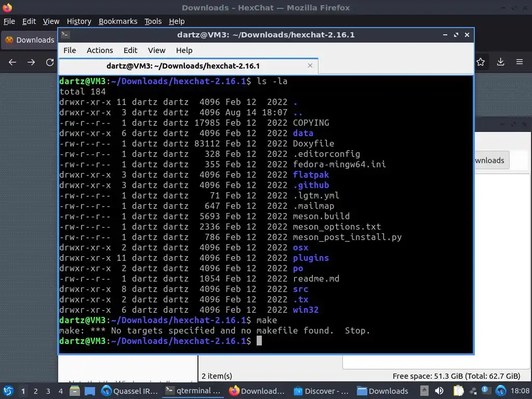
Task: Open Quassel tray icon
Action: (x=500, y=391)
